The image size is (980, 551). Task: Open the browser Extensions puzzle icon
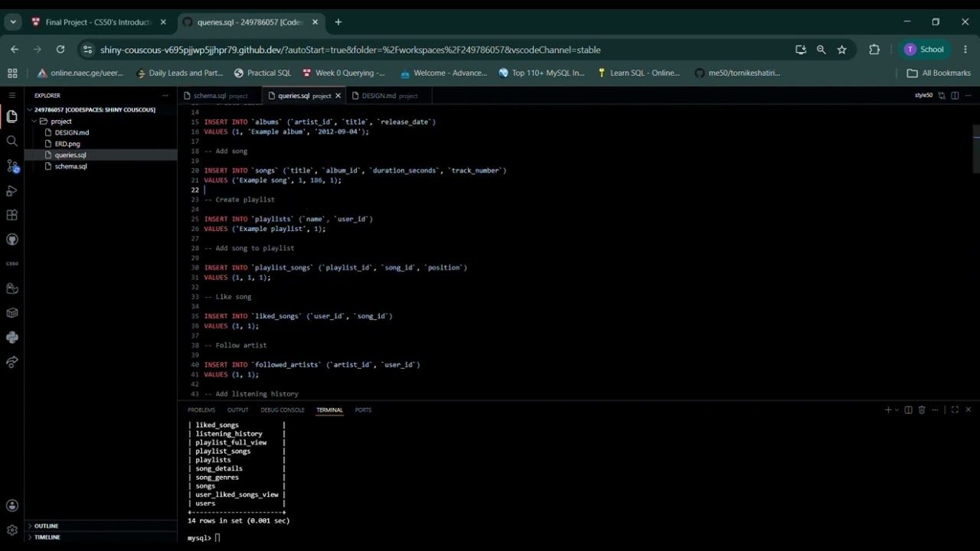point(874,49)
